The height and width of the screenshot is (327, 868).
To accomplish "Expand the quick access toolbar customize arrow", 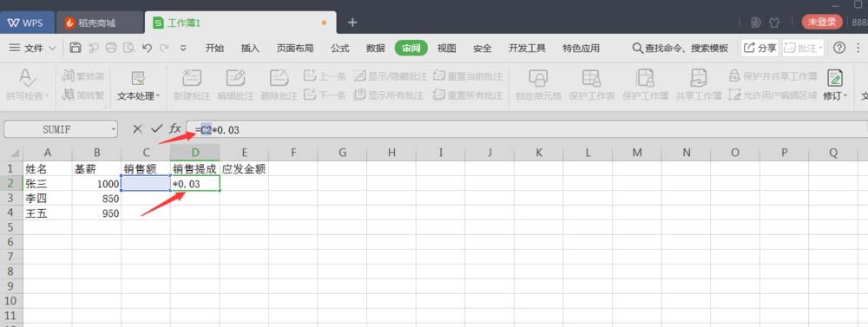I will [184, 48].
